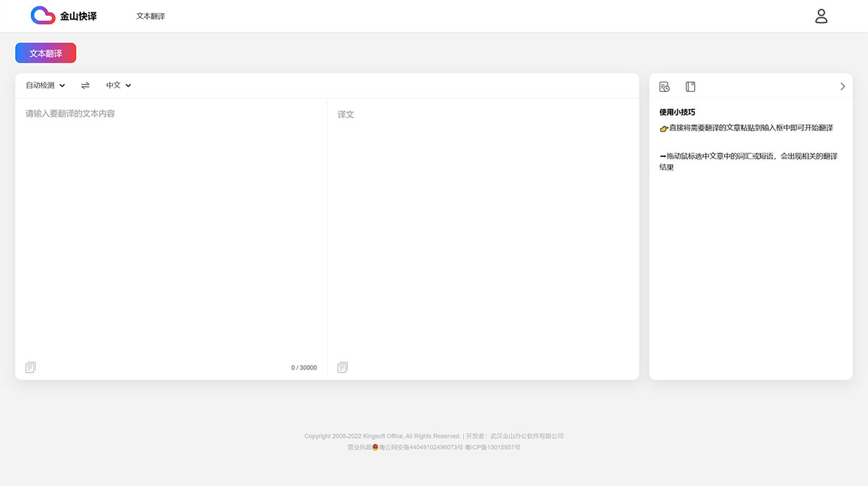Open the 粤ICP备13015957号 footer link
Image resolution: width=868 pixels, height=486 pixels.
click(x=493, y=448)
